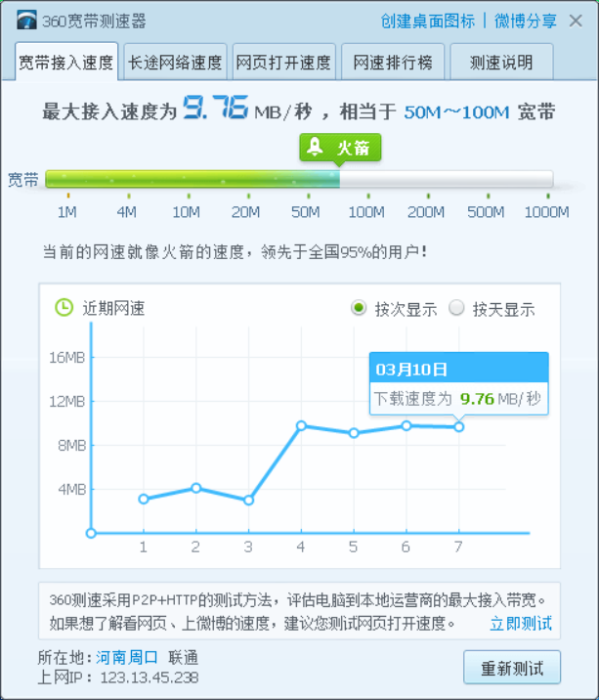Screen dimensions: 599x700
Task: Click the 立即测试 link
Action: 521,623
